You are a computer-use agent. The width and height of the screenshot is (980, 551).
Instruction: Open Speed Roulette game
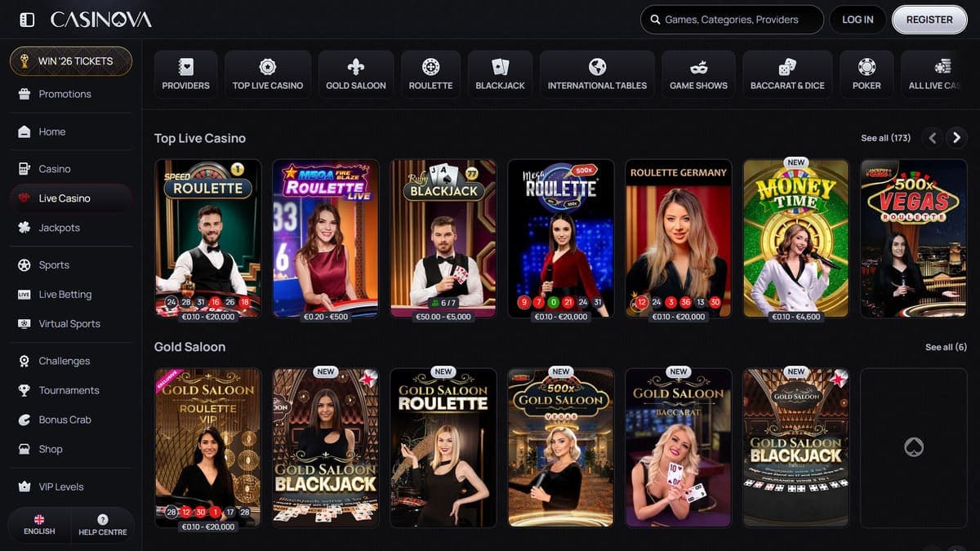tap(208, 238)
